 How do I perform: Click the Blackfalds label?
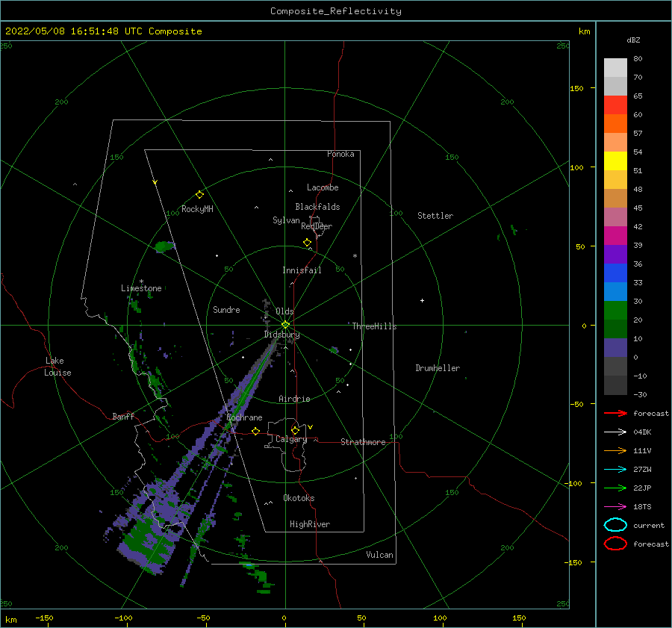[x=317, y=207]
